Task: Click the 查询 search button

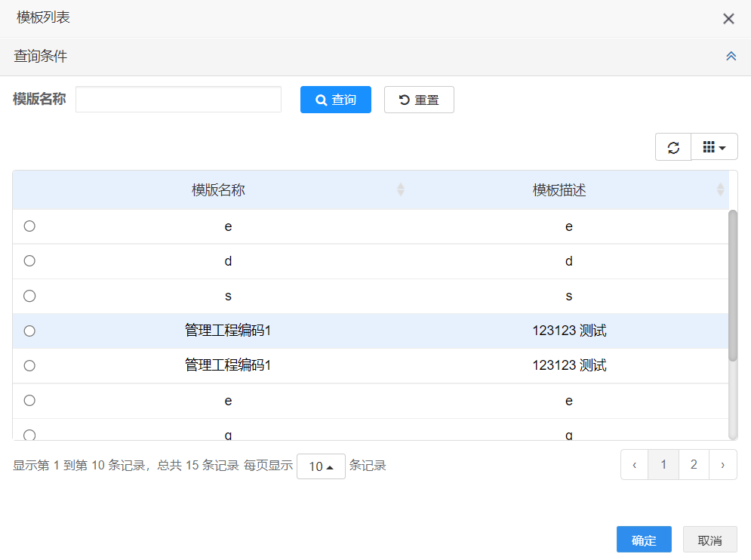Action: click(x=336, y=100)
